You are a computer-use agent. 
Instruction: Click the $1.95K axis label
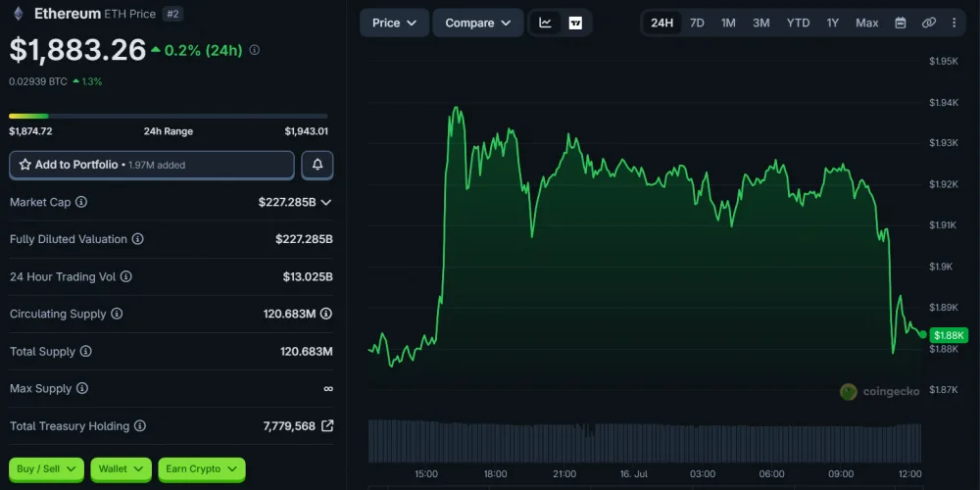(x=944, y=61)
